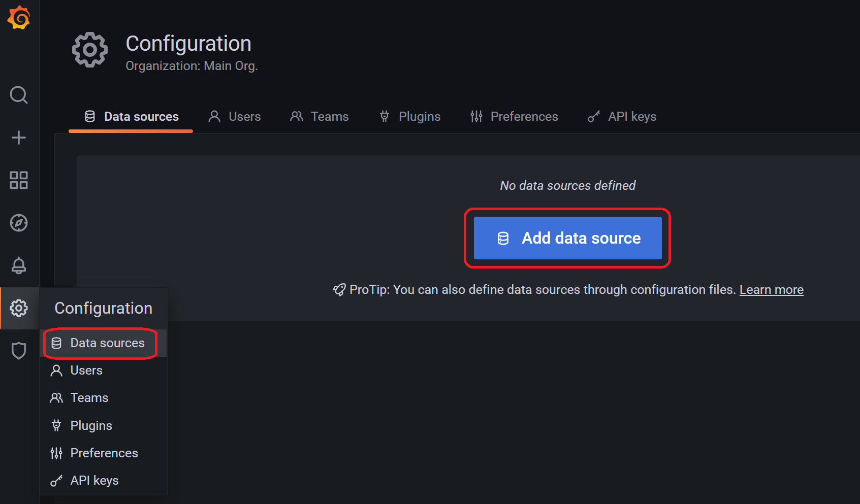
Task: Switch to the Teams tab
Action: [x=320, y=116]
